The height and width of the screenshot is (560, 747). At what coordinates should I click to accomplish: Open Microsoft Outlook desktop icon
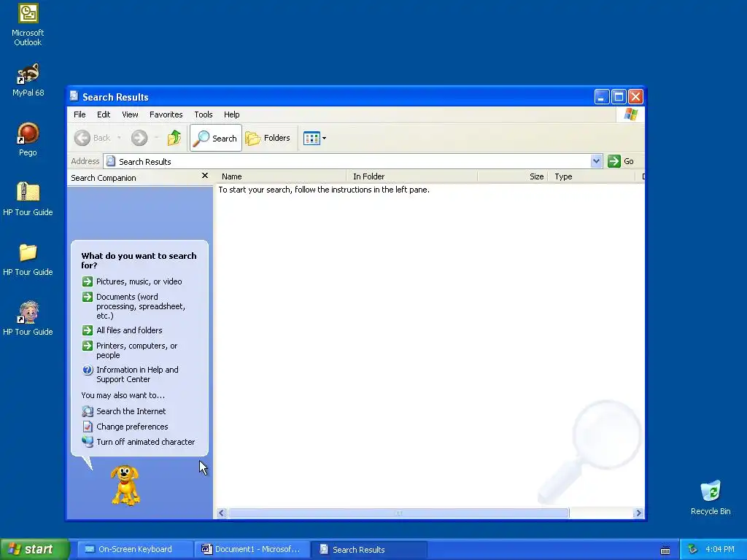pyautogui.click(x=28, y=25)
